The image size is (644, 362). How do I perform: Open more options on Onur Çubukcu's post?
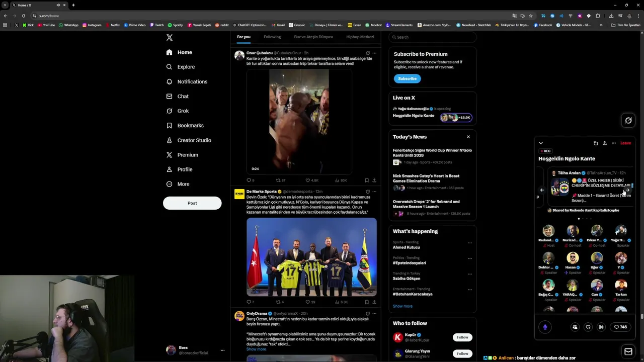coord(374,53)
